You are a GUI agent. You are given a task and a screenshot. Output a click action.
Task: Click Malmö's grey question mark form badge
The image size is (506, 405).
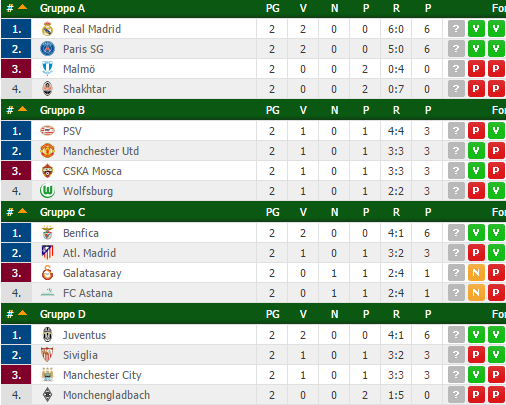(456, 69)
